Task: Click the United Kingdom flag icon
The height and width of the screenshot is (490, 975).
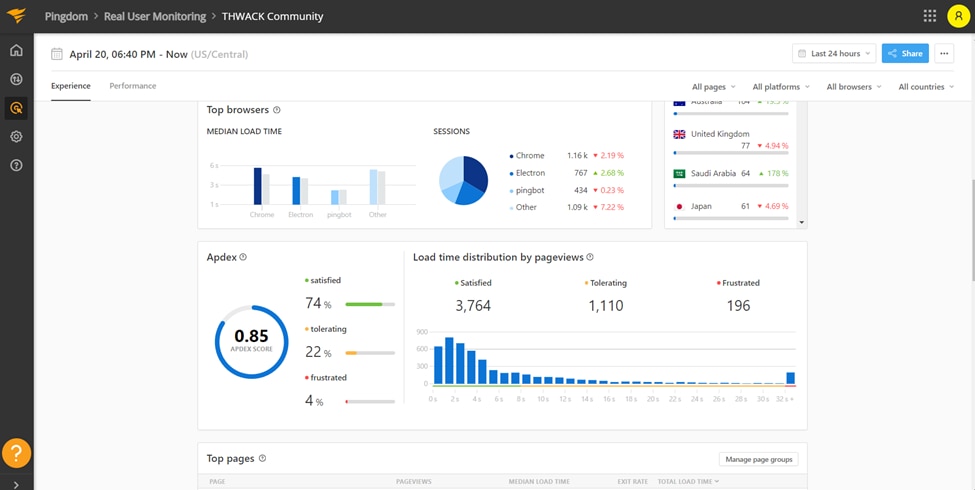Action: [x=679, y=134]
